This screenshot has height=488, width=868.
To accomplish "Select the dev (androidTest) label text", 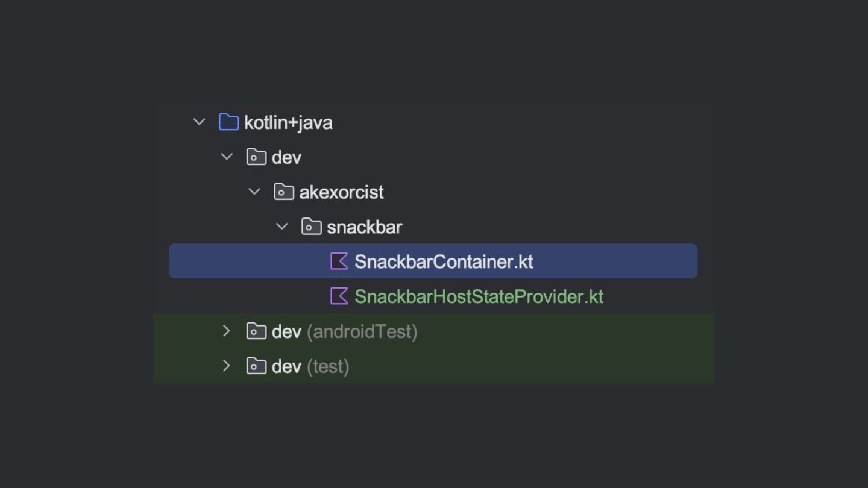I will (x=344, y=331).
